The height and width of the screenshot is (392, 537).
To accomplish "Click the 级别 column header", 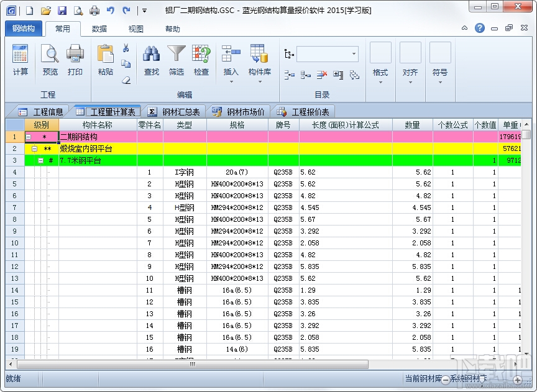I will coord(42,125).
